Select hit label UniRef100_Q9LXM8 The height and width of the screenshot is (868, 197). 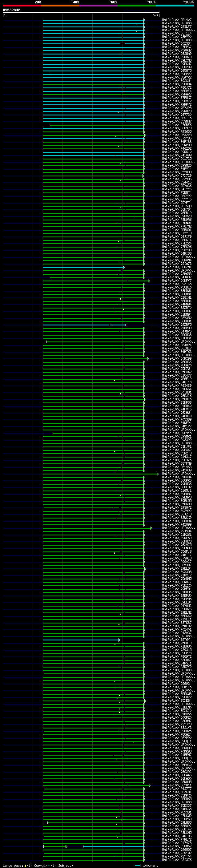pos(177,61)
